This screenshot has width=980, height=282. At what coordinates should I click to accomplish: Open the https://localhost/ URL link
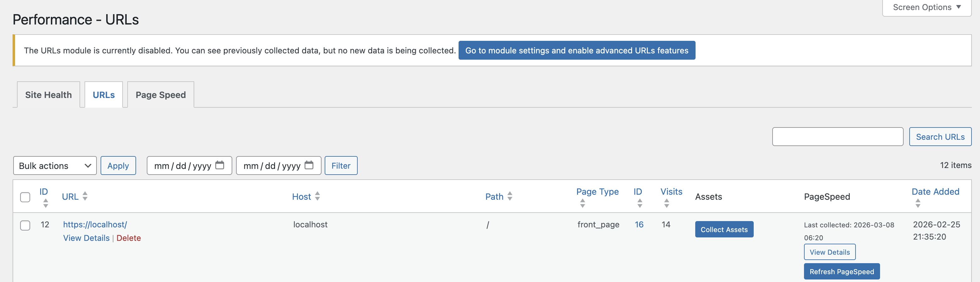[x=95, y=224]
